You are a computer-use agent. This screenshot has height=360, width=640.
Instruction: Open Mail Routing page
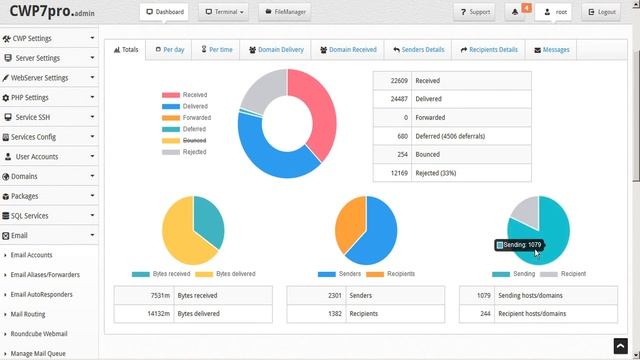[28, 314]
